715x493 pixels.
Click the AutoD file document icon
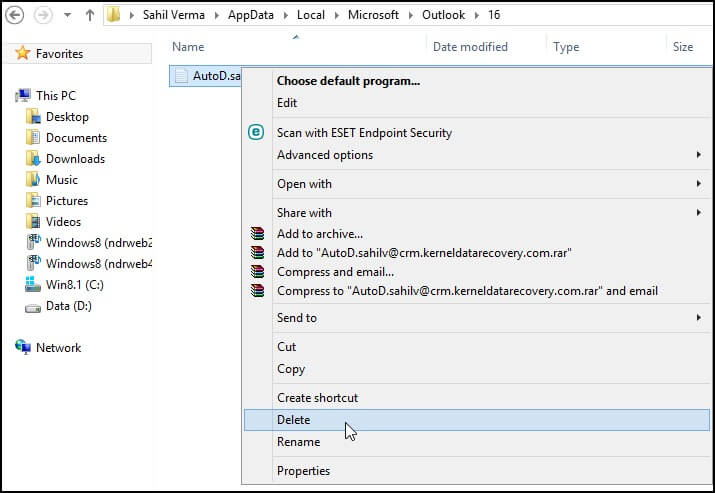click(181, 76)
